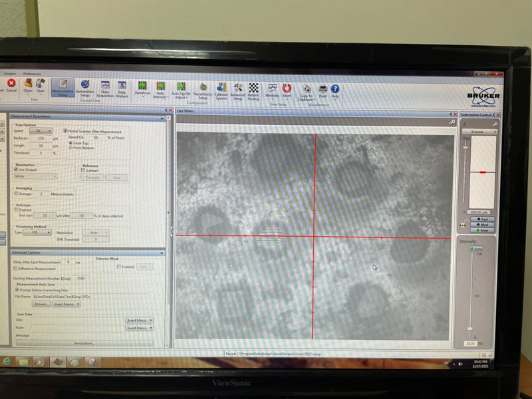532x399 pixels.
Task: Toggle Prompt Before Overwriting Files checkbox
Action: point(17,290)
